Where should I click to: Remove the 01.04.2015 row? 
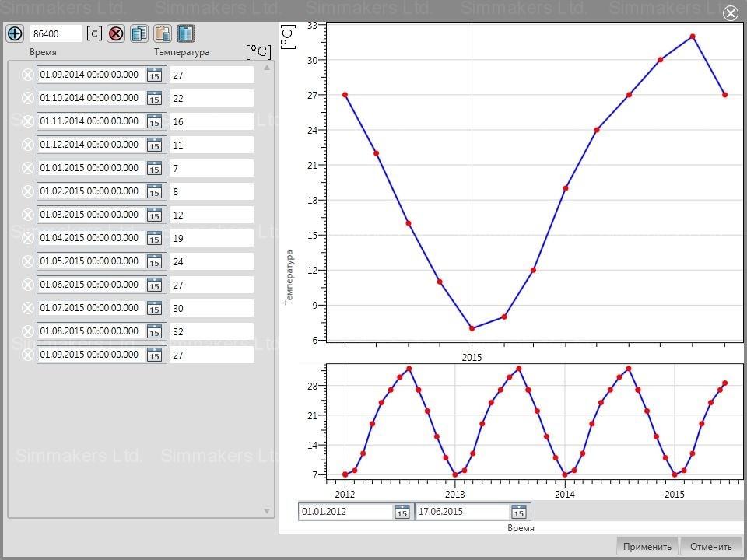coord(28,238)
